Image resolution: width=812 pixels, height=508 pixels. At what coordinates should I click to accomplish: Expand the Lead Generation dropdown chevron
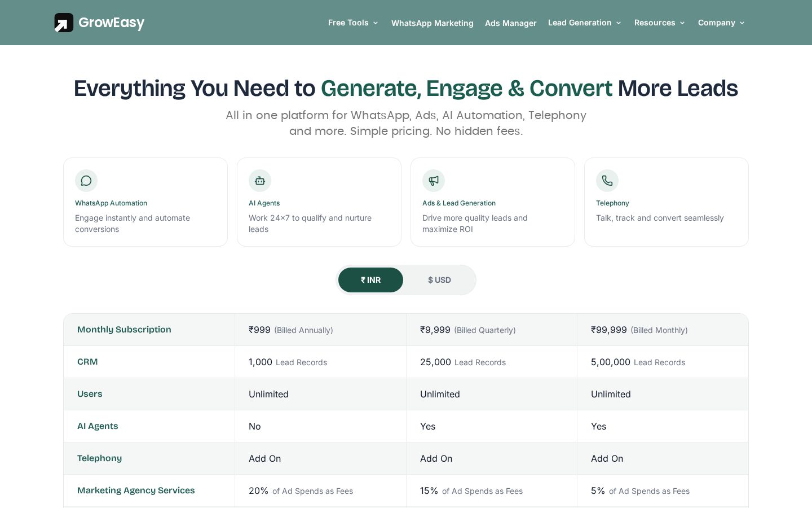click(x=619, y=23)
